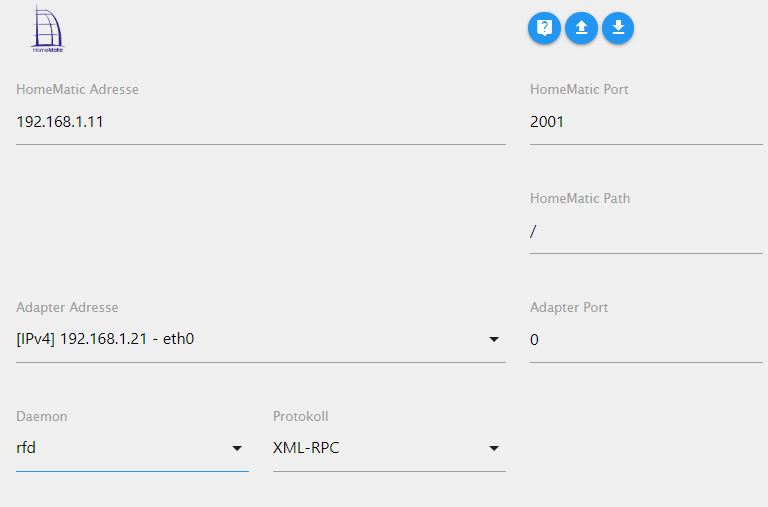Image resolution: width=768 pixels, height=507 pixels.
Task: Click the 'HomeMatic Adresse' label
Action: tap(77, 89)
